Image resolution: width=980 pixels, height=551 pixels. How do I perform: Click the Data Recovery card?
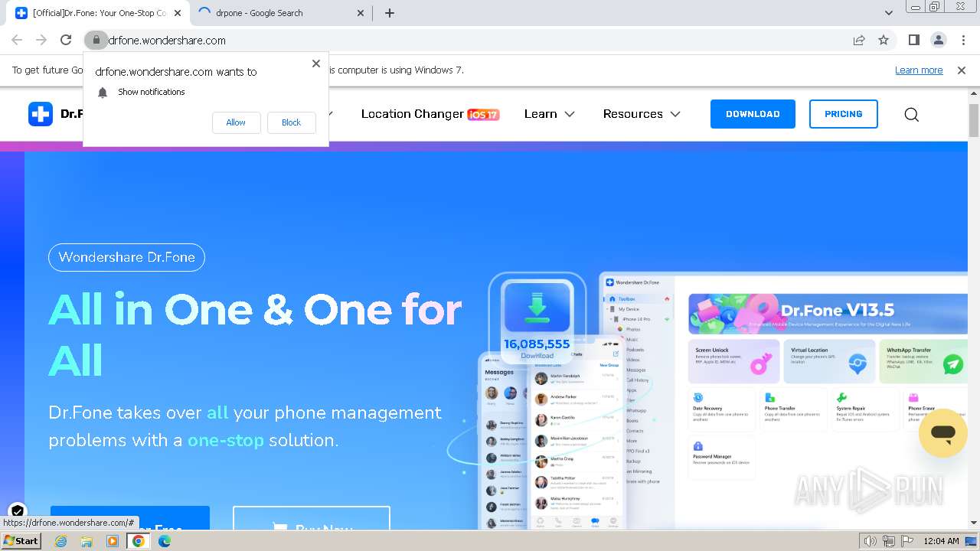pyautogui.click(x=722, y=408)
